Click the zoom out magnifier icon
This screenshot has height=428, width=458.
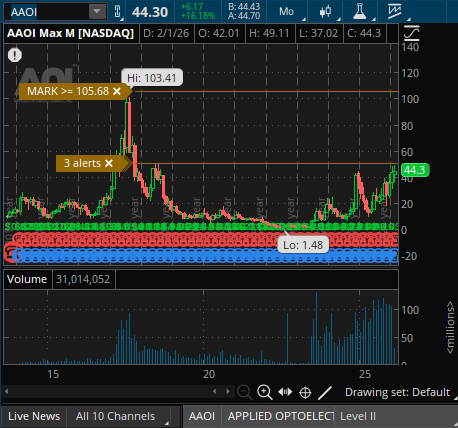[244, 392]
